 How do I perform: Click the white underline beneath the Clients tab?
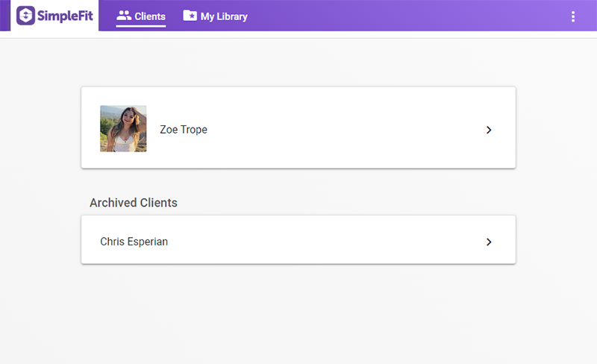[x=141, y=26]
